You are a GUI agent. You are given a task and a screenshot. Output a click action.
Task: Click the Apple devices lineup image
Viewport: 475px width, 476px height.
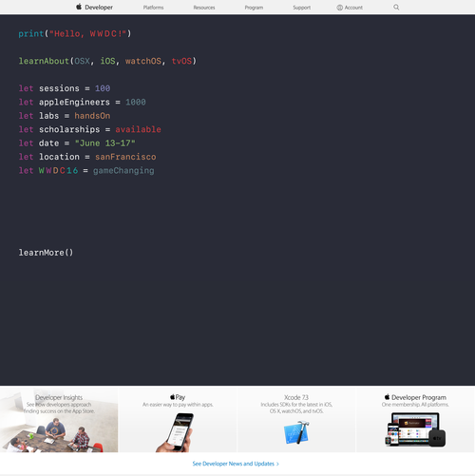(415, 429)
